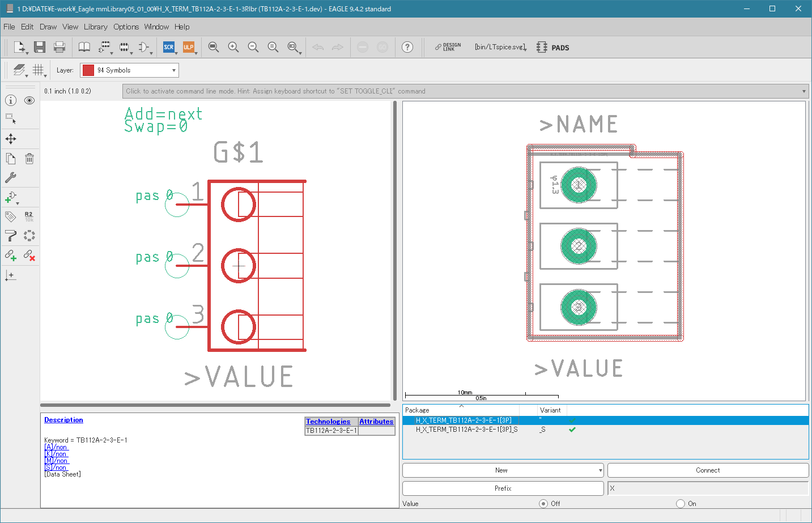Viewport: 812px width, 523px height.
Task: Click the Save floppy disk icon
Action: (39, 47)
